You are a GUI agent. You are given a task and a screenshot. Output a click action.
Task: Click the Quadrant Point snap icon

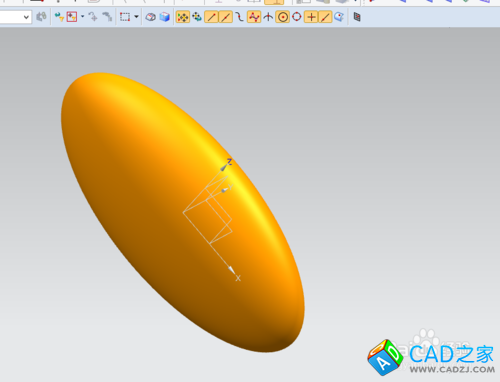[x=297, y=17]
